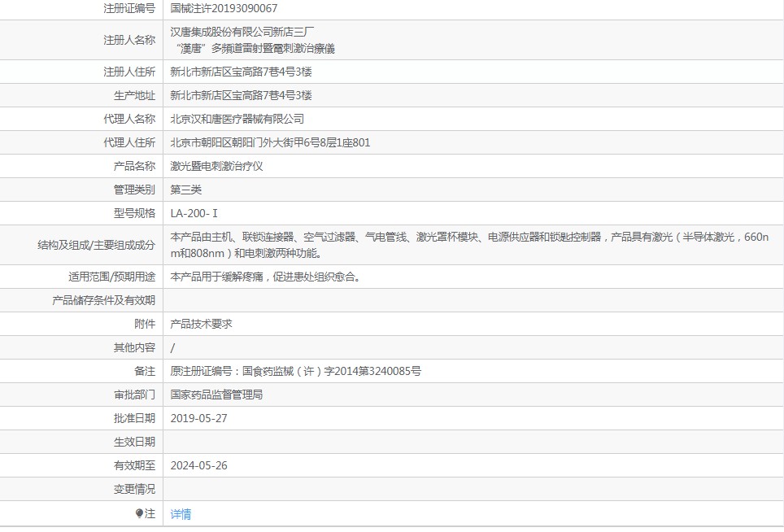Select the slash value in 其他内容 row
This screenshot has width=784, height=532.
coord(172,347)
